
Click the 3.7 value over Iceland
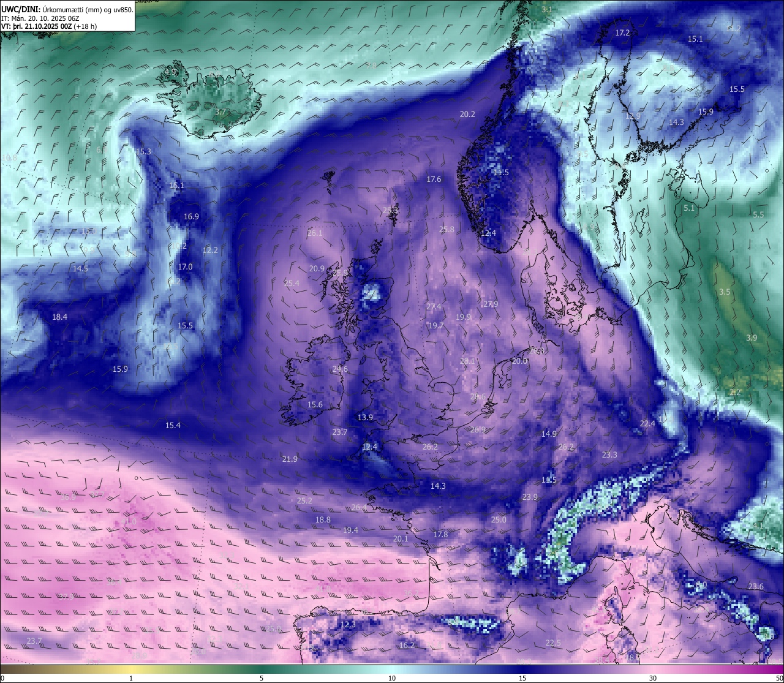coord(221,112)
